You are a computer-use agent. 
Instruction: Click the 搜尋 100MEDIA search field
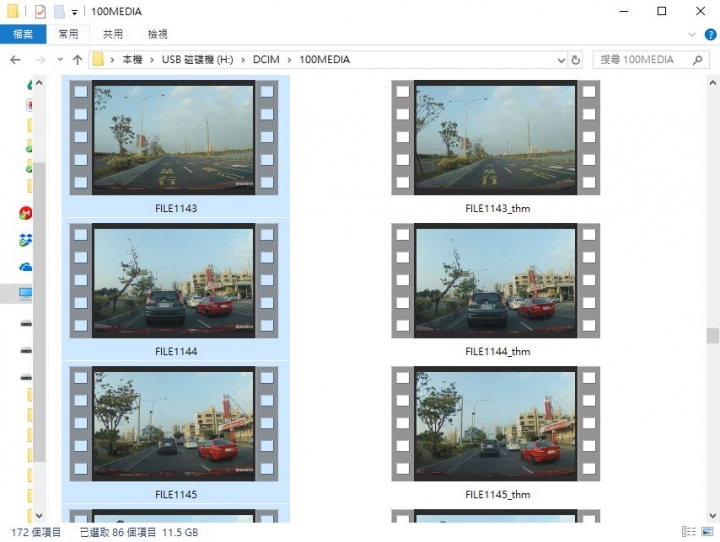point(651,60)
